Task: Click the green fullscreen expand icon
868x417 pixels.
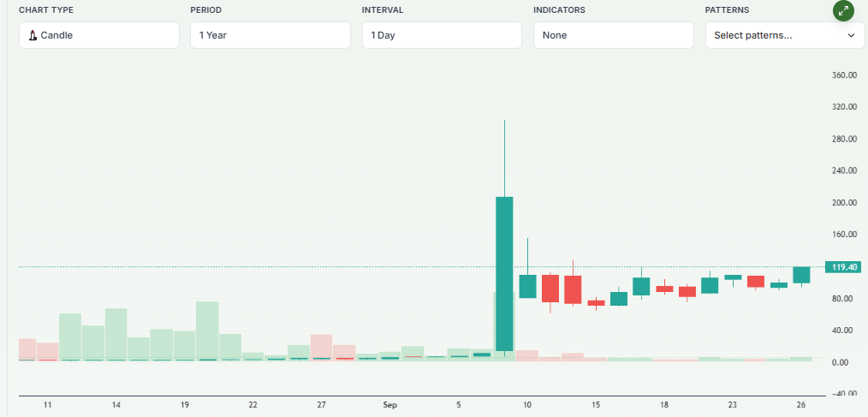Action: 844,11
